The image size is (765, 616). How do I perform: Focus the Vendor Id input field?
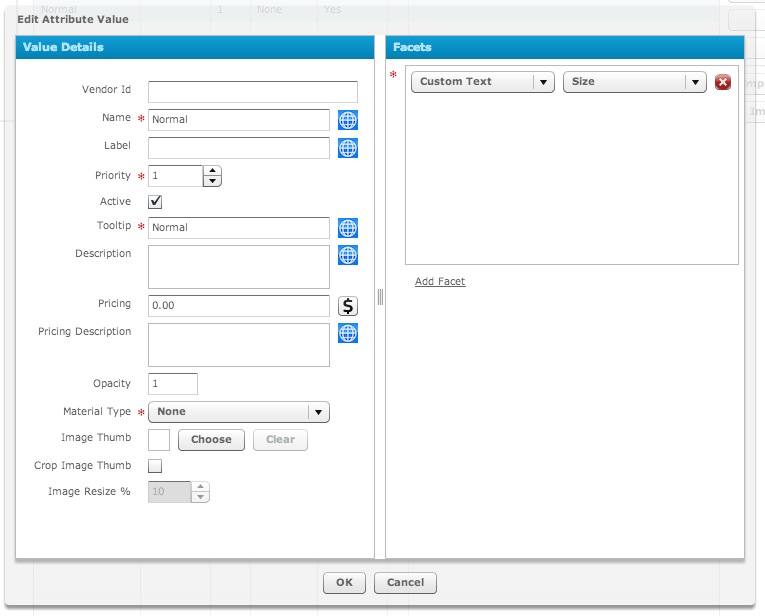(253, 92)
